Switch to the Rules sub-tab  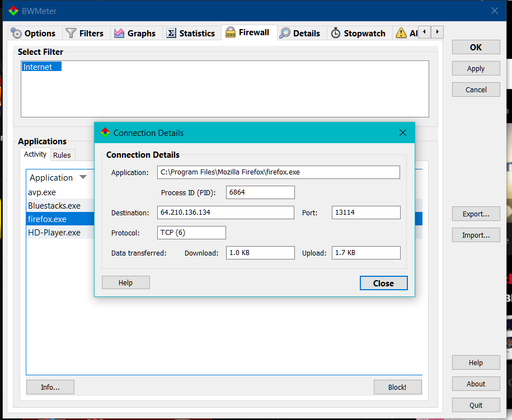click(x=62, y=155)
